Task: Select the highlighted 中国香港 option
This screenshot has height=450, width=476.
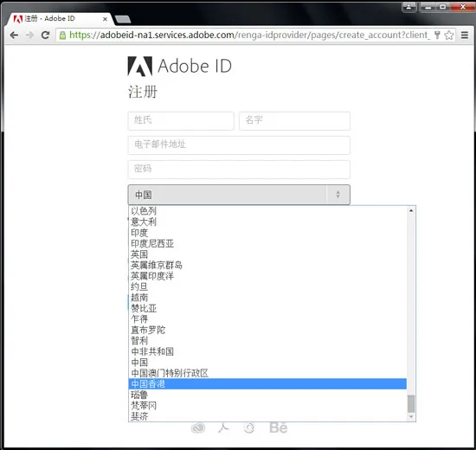Action: [x=267, y=384]
